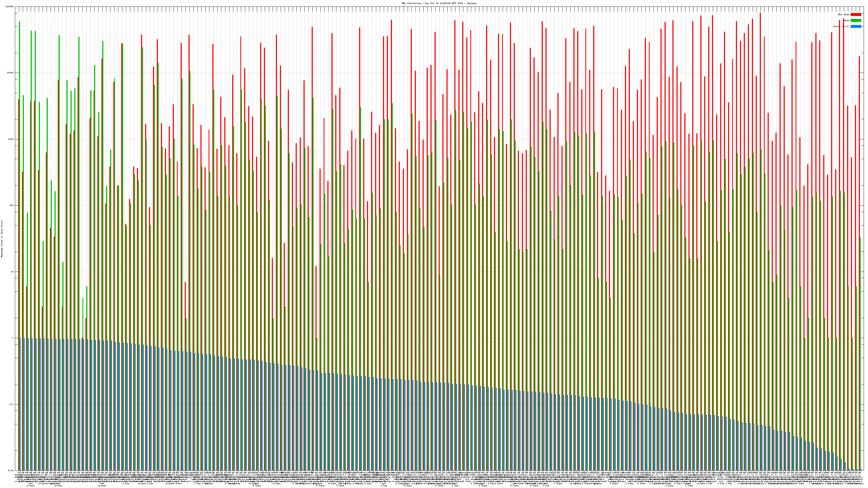Click the 0.1 y-axis tick label
Screen dimensions: 868x488
coord(12,404)
